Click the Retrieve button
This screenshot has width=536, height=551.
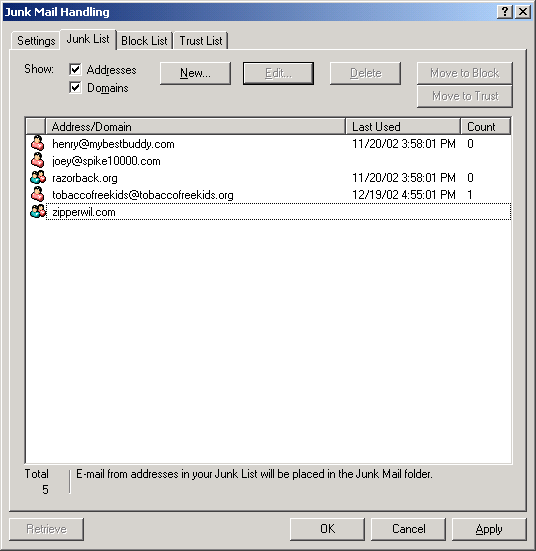point(46,529)
